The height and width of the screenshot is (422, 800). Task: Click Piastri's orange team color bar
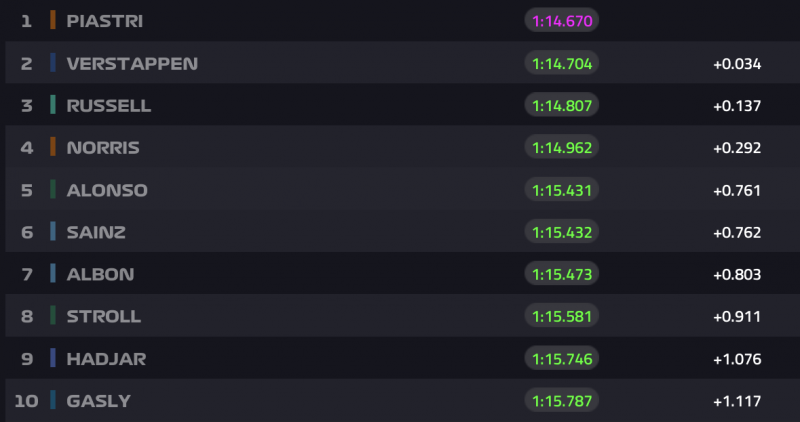point(52,20)
